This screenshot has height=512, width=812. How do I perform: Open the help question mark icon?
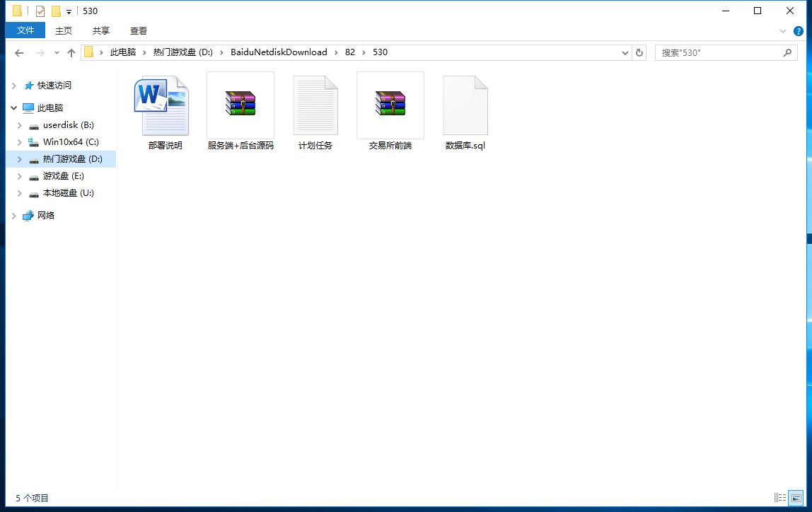coord(799,31)
